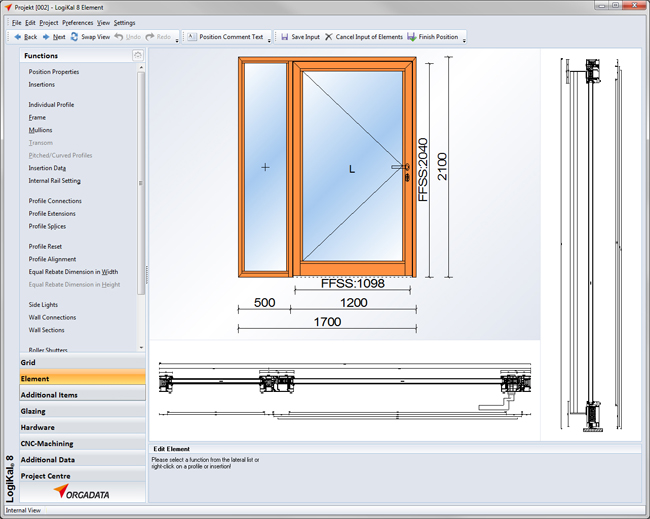The height and width of the screenshot is (519, 650).
Task: Click the Back arrow icon
Action: [17, 37]
